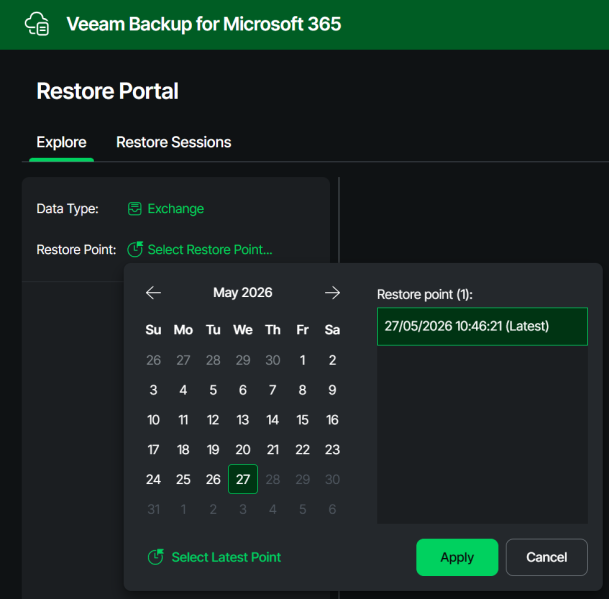
Task: Pick May 25 date
Action: pos(183,479)
